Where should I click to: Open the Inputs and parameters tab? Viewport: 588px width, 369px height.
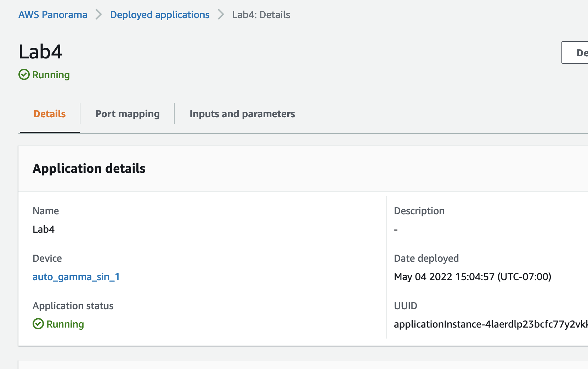pos(242,114)
